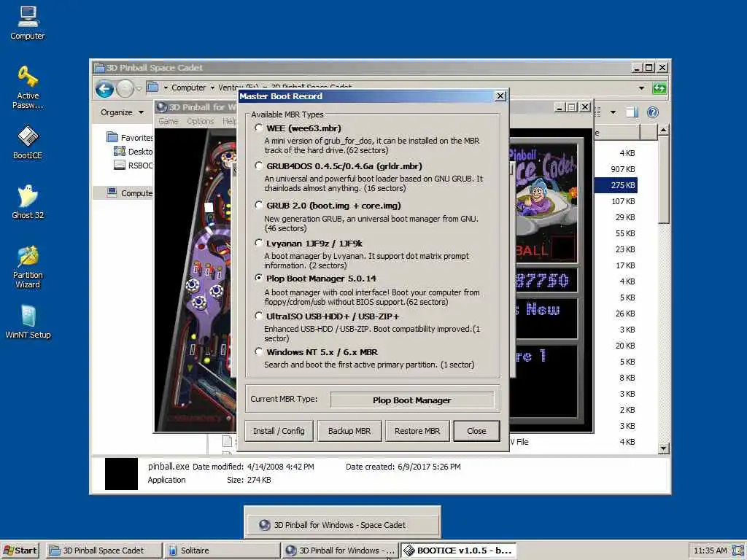Click the Backup MBR button
This screenshot has width=747, height=560.
coord(349,431)
